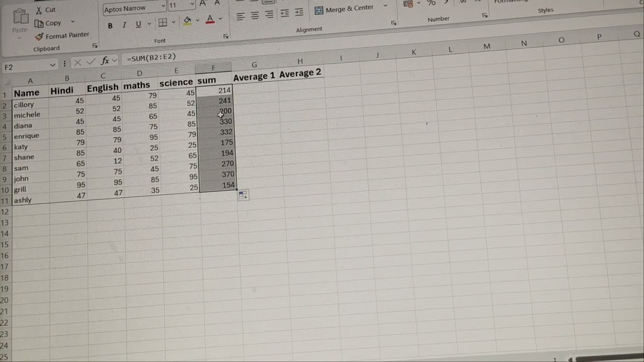Screen dimensions: 644x362
Task: Expand the chevron next to the fx icon
Action: [115, 60]
